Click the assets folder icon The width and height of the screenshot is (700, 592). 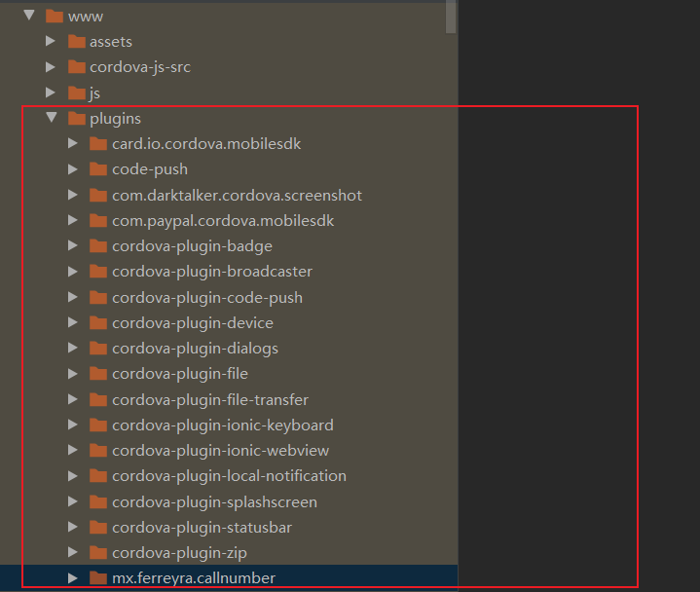(x=77, y=42)
